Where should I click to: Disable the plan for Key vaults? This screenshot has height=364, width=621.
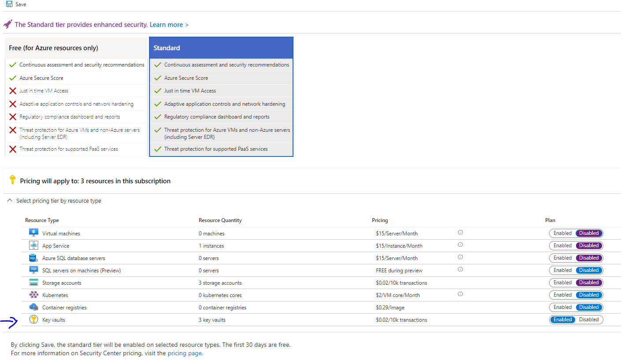[x=589, y=319]
